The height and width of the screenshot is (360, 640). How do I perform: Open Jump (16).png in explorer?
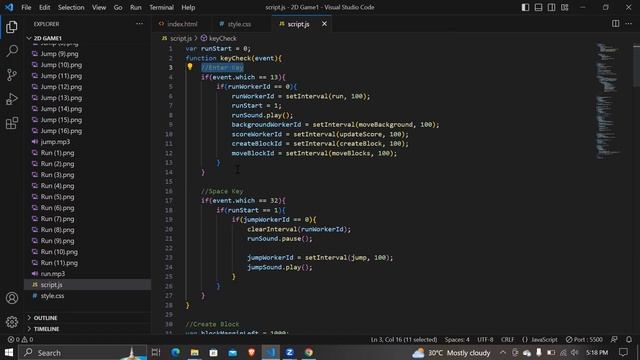[x=61, y=131]
